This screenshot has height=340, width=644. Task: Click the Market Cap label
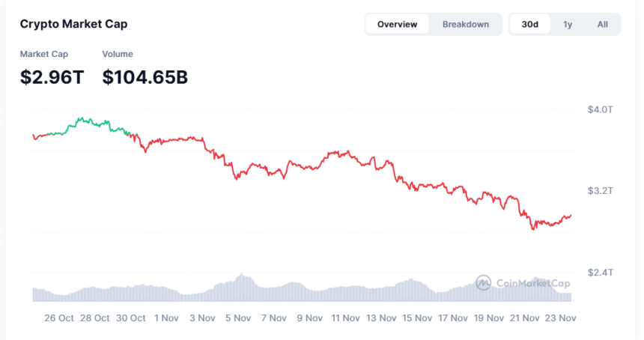click(43, 54)
